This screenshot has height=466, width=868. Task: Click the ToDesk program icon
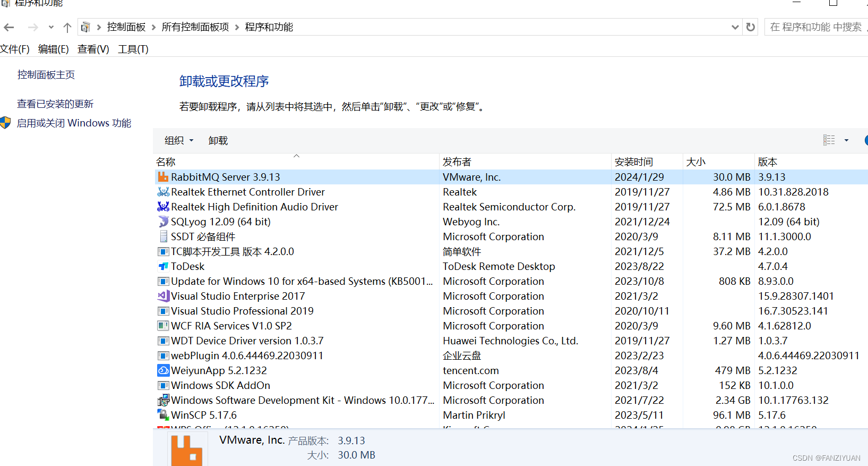point(163,266)
